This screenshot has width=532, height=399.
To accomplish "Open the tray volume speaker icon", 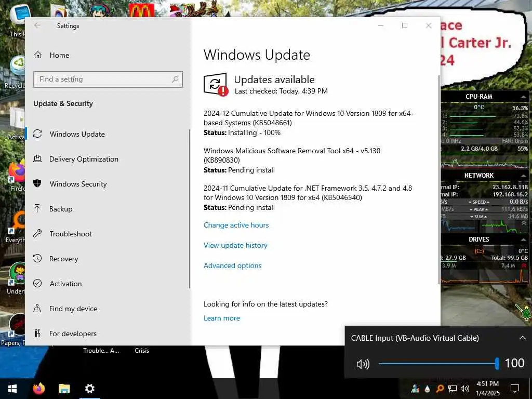I will pyautogui.click(x=465, y=389).
